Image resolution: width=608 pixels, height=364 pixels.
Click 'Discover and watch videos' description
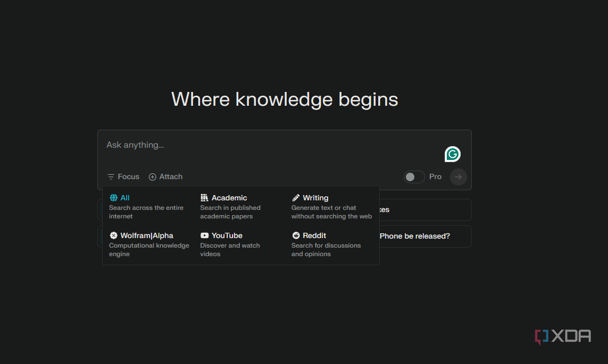[x=230, y=250]
